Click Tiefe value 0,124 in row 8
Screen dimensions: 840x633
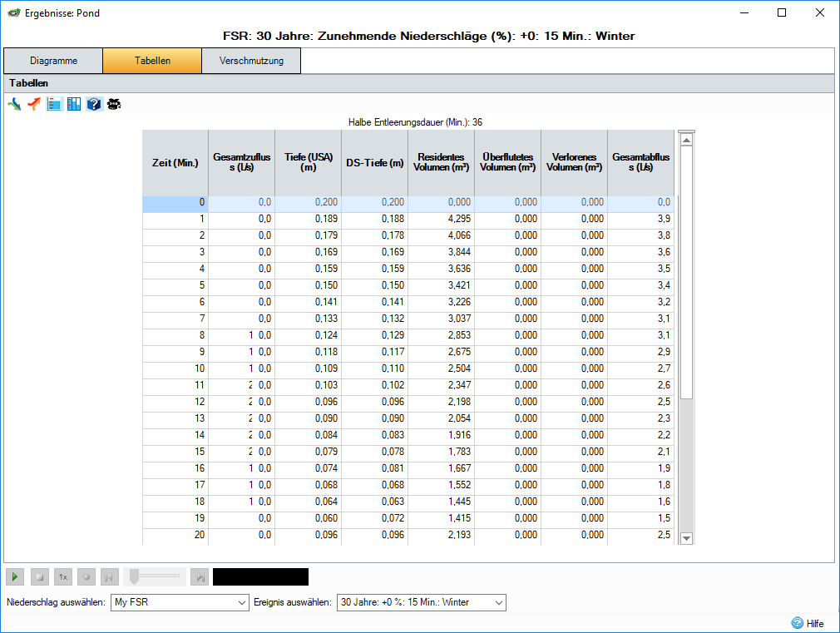[308, 335]
